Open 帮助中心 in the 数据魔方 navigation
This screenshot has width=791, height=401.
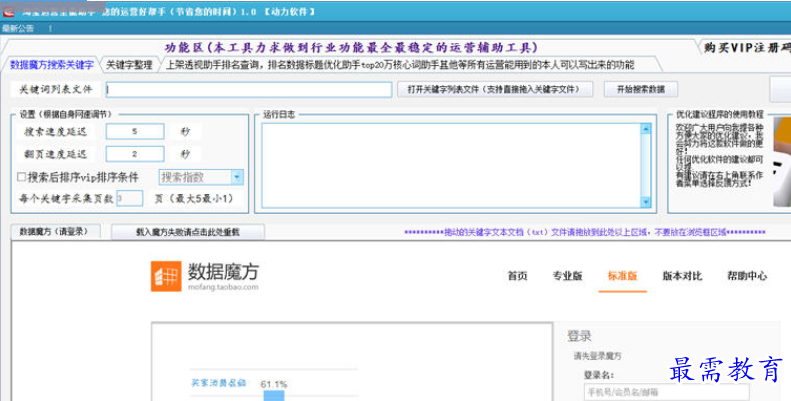[747, 276]
